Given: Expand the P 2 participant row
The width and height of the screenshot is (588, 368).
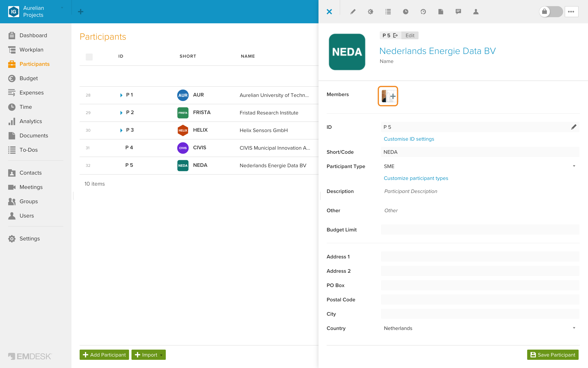Looking at the screenshot, I should pyautogui.click(x=121, y=113).
